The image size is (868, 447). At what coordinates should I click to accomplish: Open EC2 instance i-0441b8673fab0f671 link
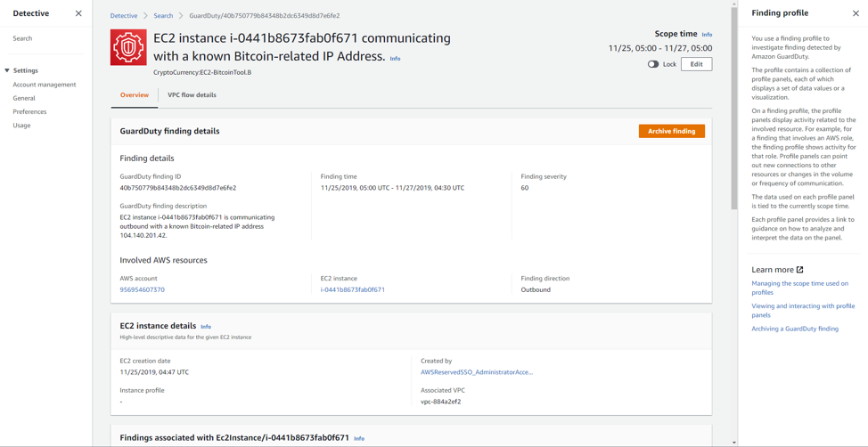(353, 289)
